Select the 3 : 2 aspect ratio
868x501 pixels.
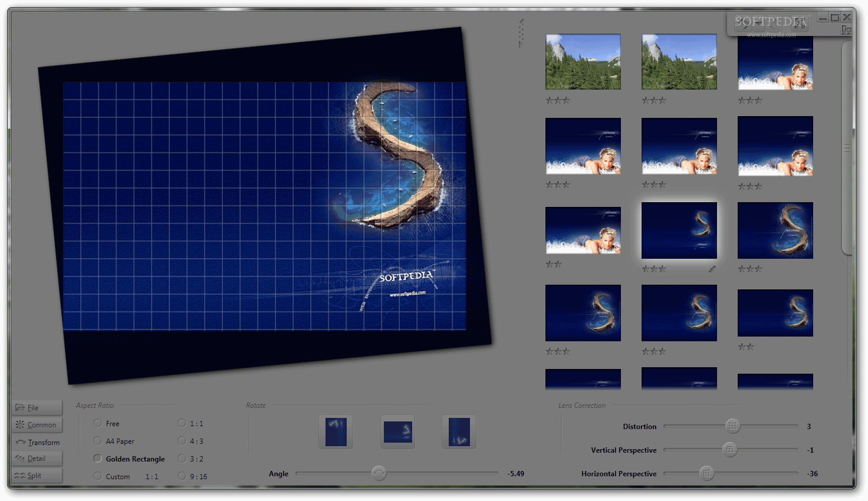point(182,459)
